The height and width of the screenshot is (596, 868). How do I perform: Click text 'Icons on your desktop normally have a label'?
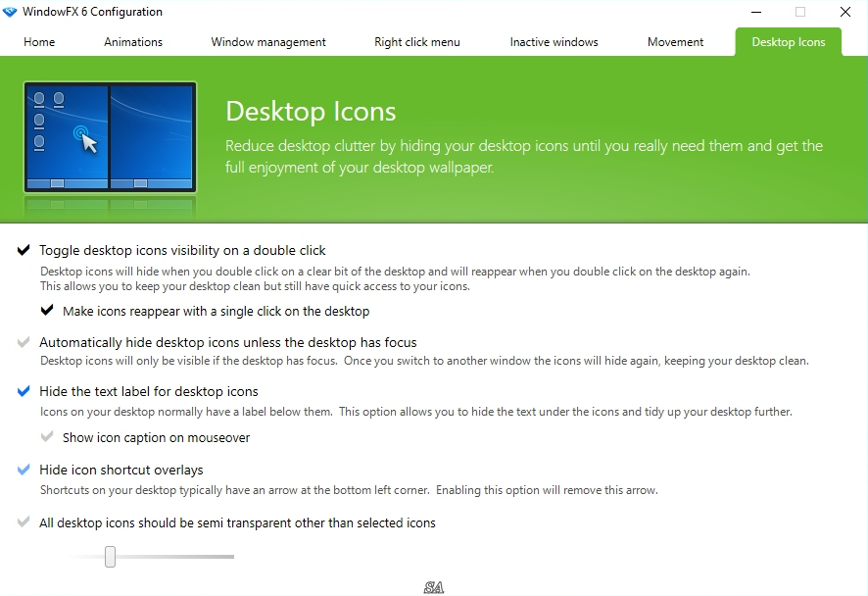(415, 412)
